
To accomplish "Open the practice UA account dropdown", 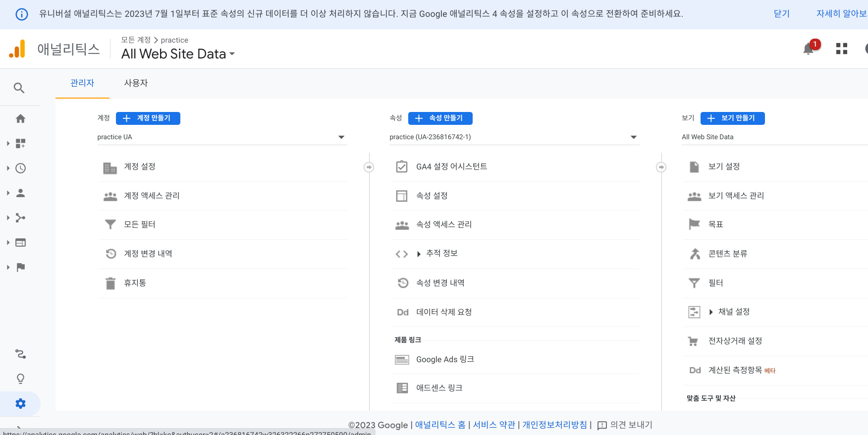I will tap(221, 137).
